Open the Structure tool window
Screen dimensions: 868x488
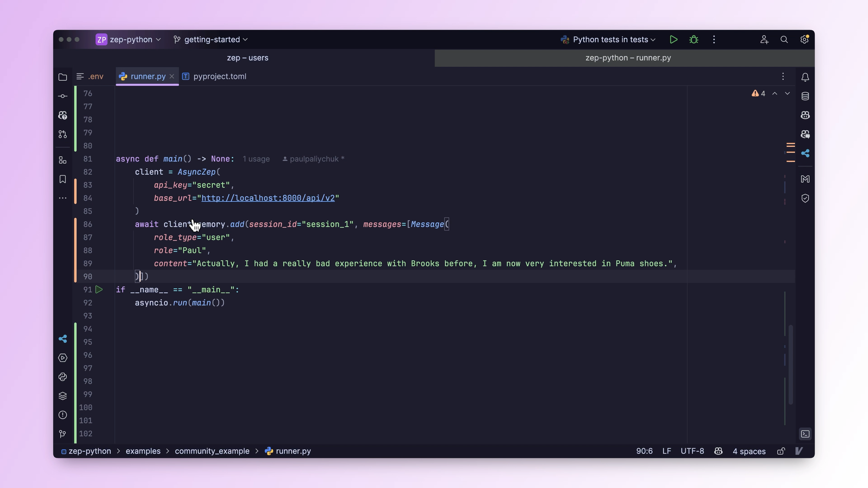click(x=62, y=160)
